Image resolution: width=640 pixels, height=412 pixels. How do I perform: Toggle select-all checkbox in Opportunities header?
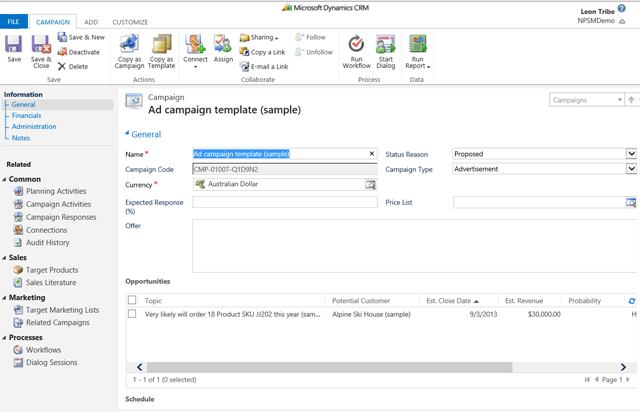pos(132,300)
